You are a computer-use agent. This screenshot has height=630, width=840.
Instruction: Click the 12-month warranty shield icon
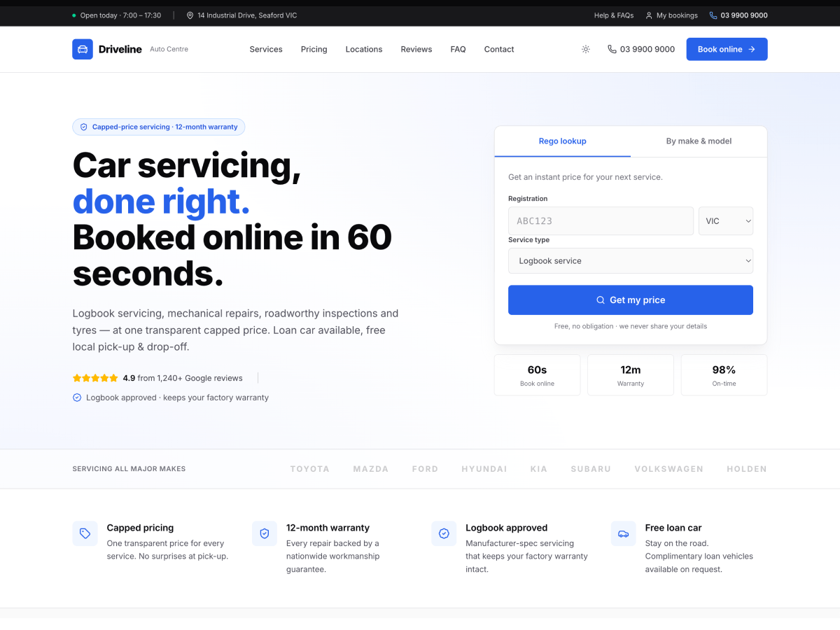[265, 533]
